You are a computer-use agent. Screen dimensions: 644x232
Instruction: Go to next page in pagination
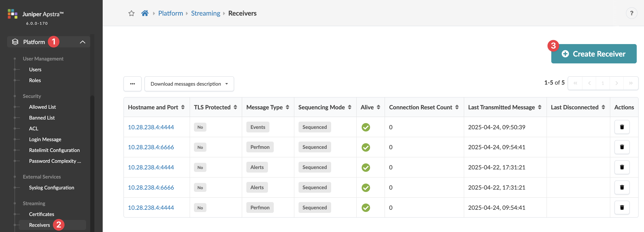(x=617, y=83)
